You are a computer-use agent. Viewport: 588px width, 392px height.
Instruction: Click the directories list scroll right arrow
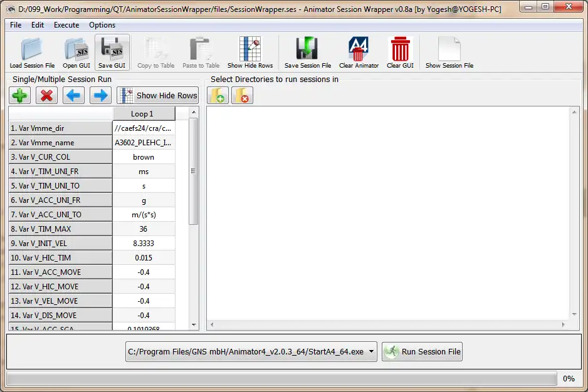click(x=564, y=324)
